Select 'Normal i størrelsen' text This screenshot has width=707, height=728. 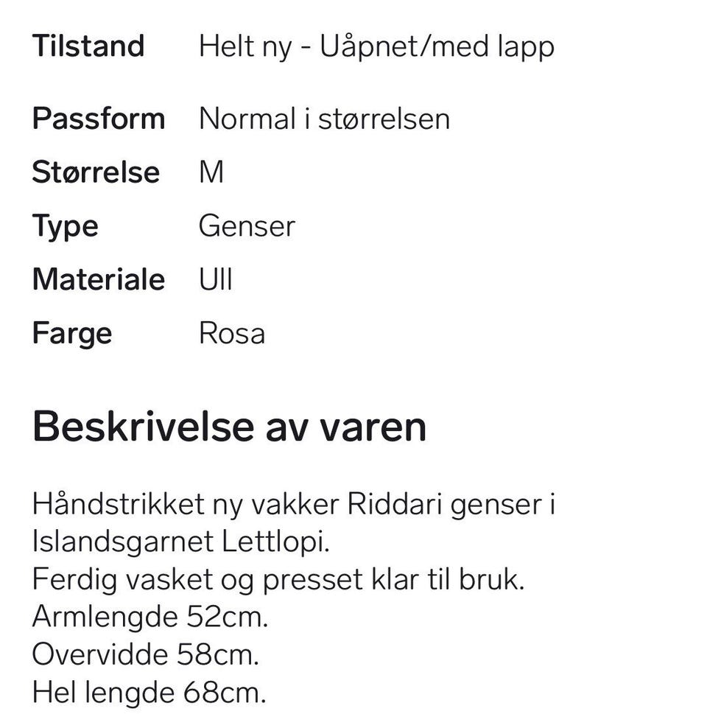click(x=324, y=119)
